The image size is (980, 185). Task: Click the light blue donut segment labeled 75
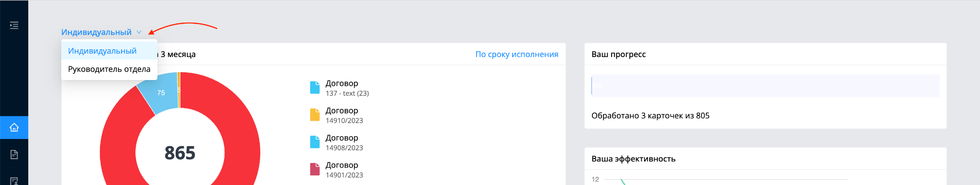[x=160, y=92]
